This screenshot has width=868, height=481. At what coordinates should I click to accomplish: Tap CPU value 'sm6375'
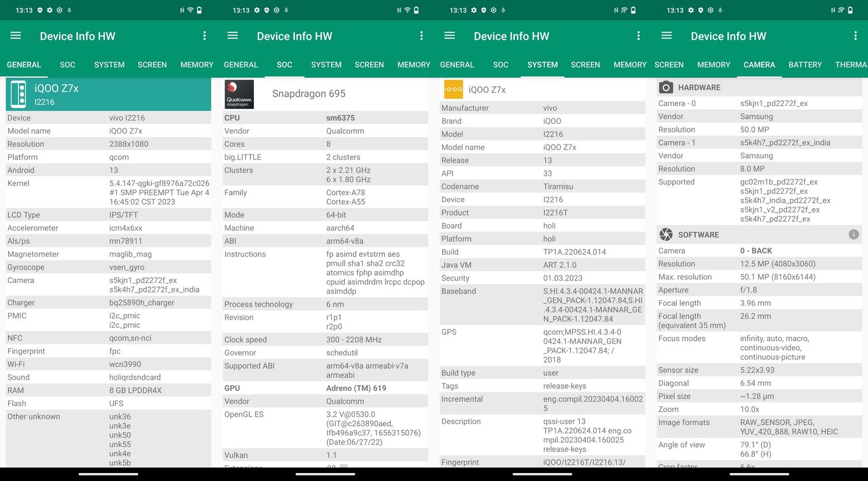340,118
